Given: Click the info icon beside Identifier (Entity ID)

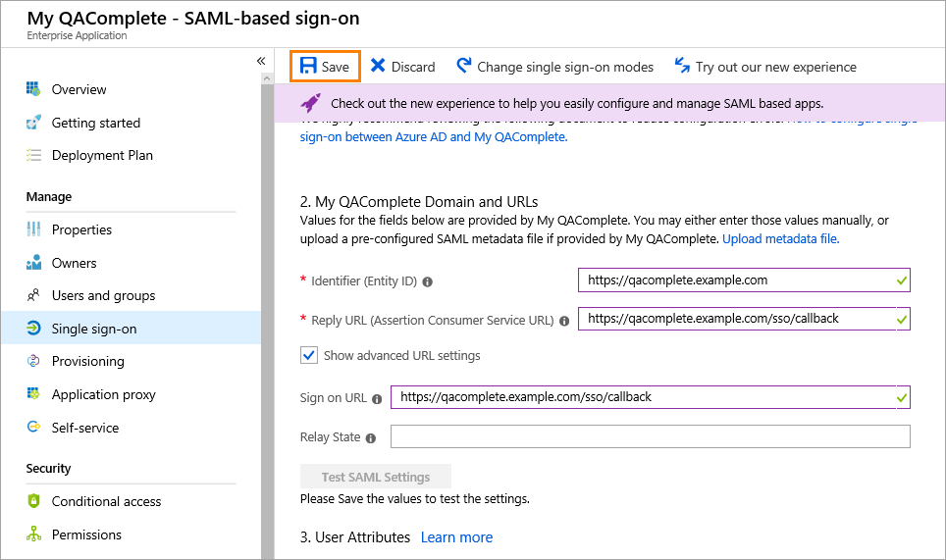Looking at the screenshot, I should point(427,281).
